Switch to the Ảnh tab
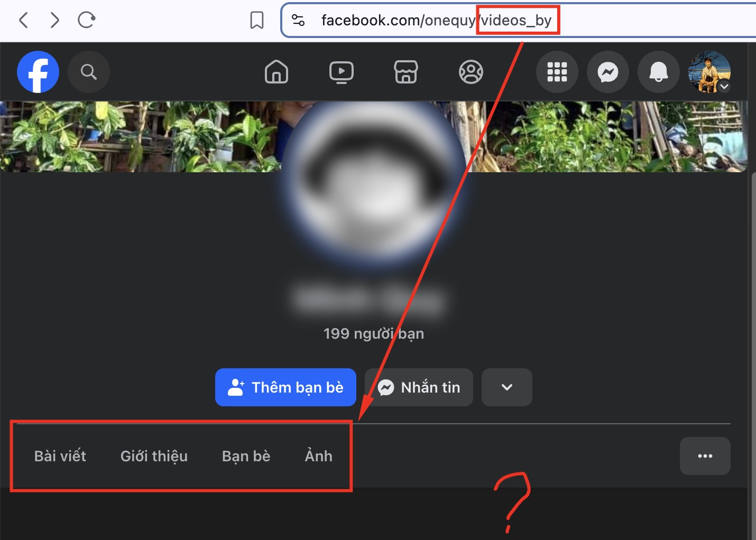Viewport: 756px width, 540px height. point(319,456)
